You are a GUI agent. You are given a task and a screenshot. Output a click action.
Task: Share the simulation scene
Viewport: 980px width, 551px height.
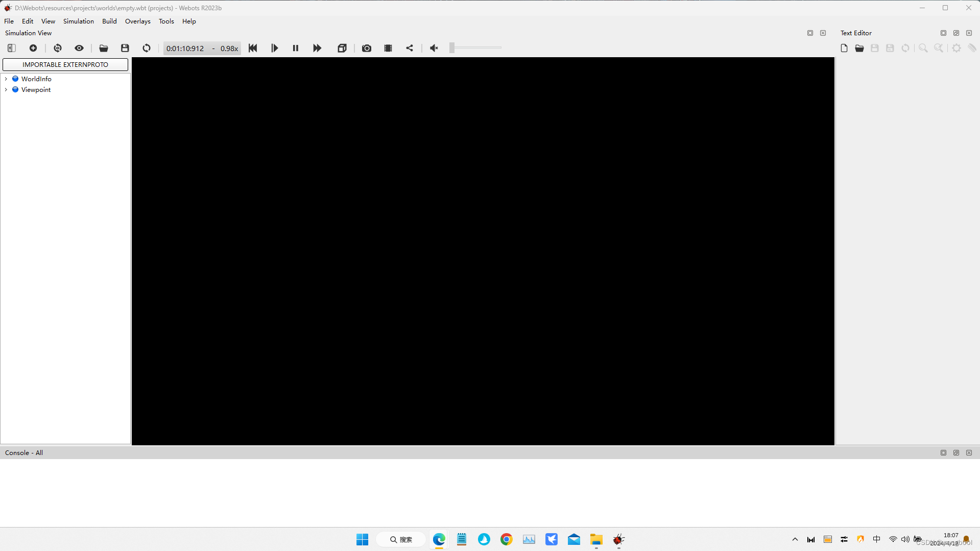(x=410, y=48)
